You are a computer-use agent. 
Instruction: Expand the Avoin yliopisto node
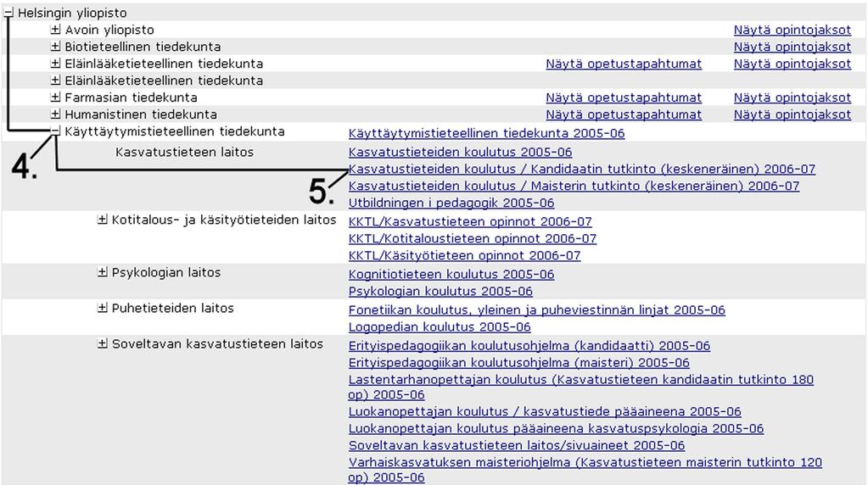pyautogui.click(x=55, y=30)
